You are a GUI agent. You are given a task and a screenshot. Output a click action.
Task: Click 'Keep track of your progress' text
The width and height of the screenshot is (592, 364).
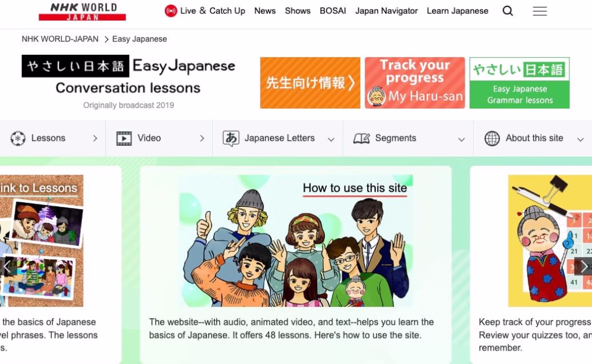click(535, 322)
